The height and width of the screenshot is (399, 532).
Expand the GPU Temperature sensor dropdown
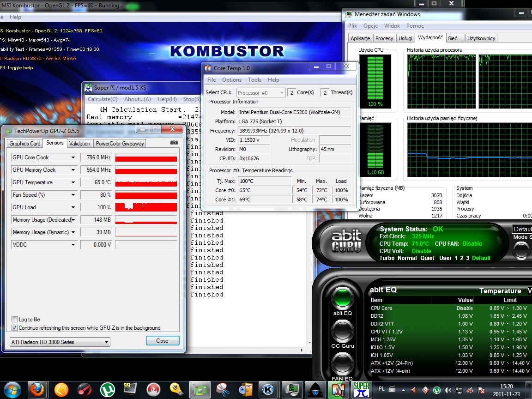[73, 182]
